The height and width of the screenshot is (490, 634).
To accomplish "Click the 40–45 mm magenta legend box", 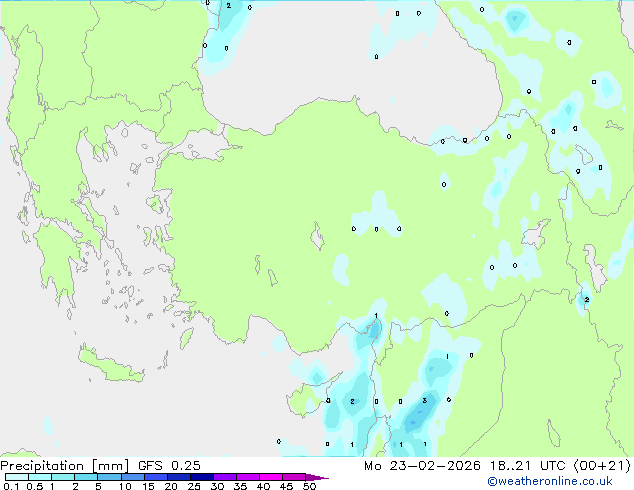I will (x=271, y=477).
